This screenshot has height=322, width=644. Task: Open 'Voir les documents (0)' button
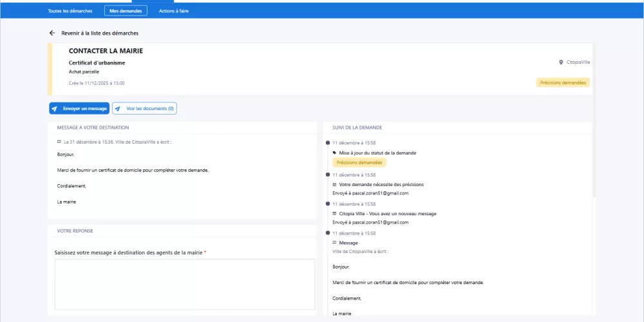[144, 109]
